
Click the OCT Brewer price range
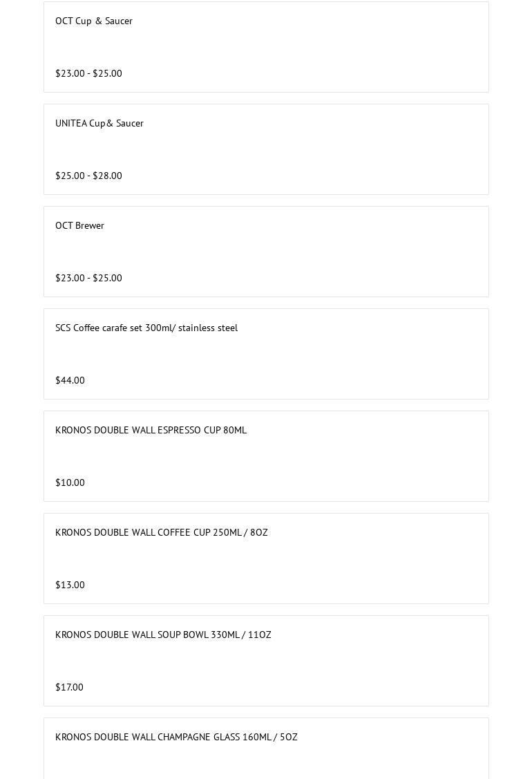click(x=88, y=278)
